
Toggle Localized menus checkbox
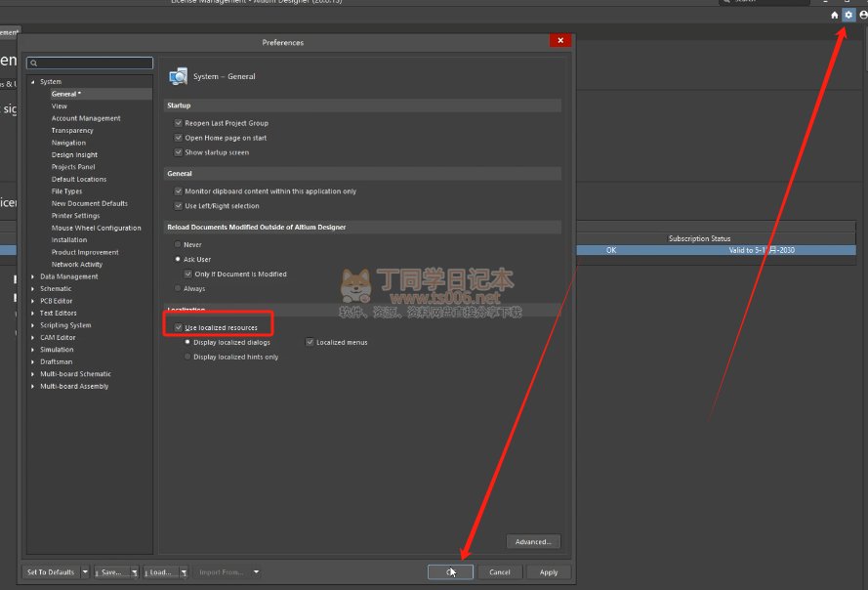(310, 342)
